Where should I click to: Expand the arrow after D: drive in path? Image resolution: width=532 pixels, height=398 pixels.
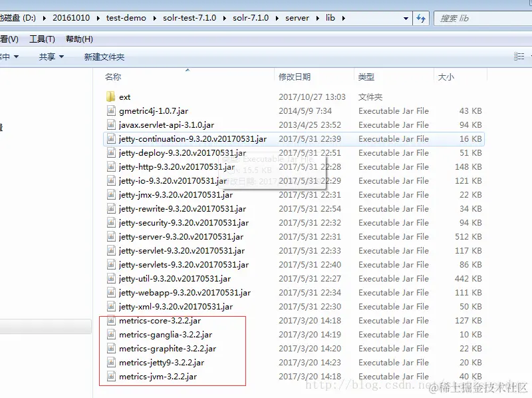click(44, 19)
